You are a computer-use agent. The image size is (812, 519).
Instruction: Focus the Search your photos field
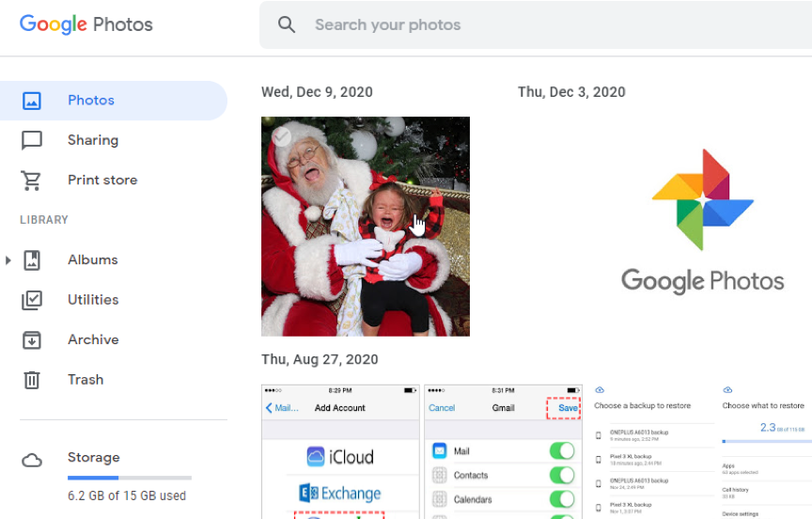pyautogui.click(x=536, y=24)
